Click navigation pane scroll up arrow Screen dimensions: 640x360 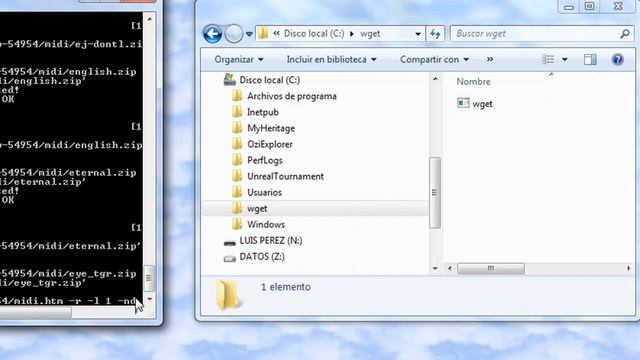coord(435,79)
